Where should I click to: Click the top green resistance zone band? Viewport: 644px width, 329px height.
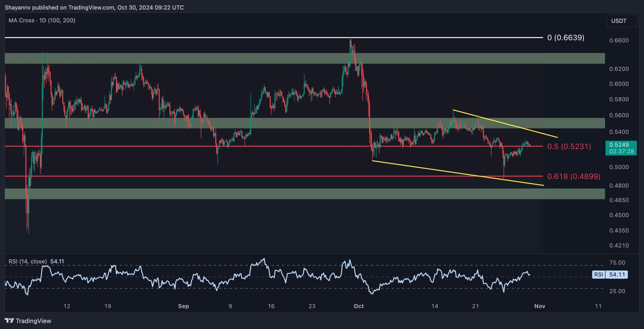[x=252, y=58]
